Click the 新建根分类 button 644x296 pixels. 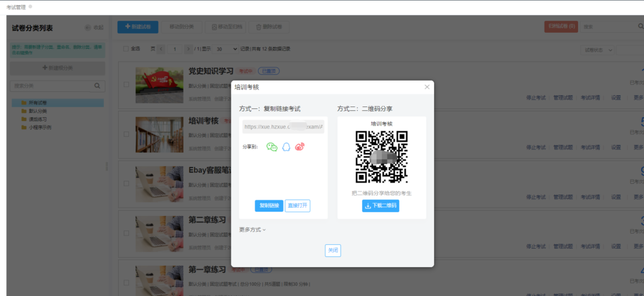click(57, 68)
